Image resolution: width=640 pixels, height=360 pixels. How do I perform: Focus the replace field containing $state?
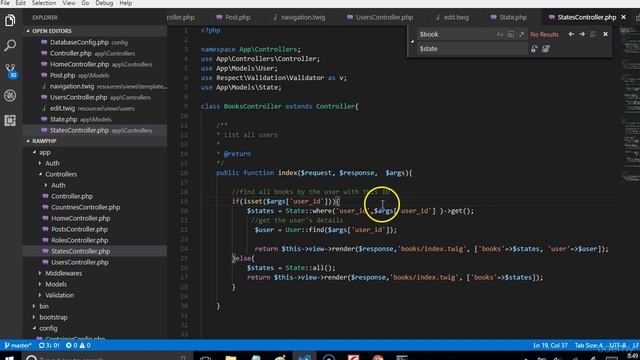(x=472, y=49)
